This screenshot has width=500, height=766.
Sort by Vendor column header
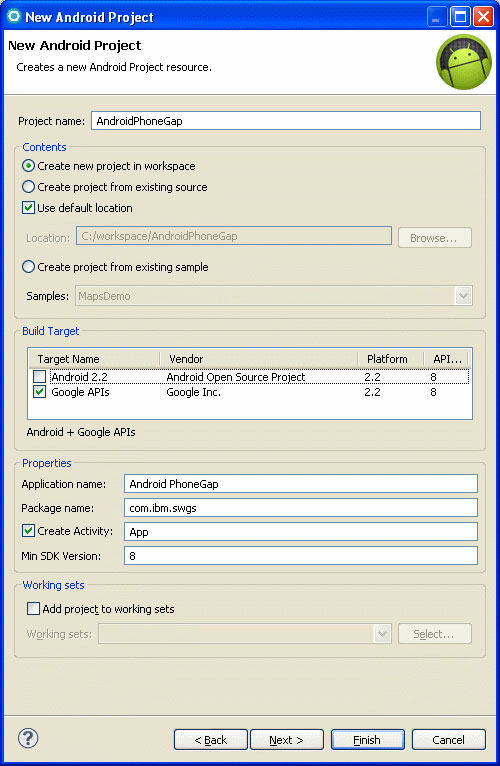259,359
